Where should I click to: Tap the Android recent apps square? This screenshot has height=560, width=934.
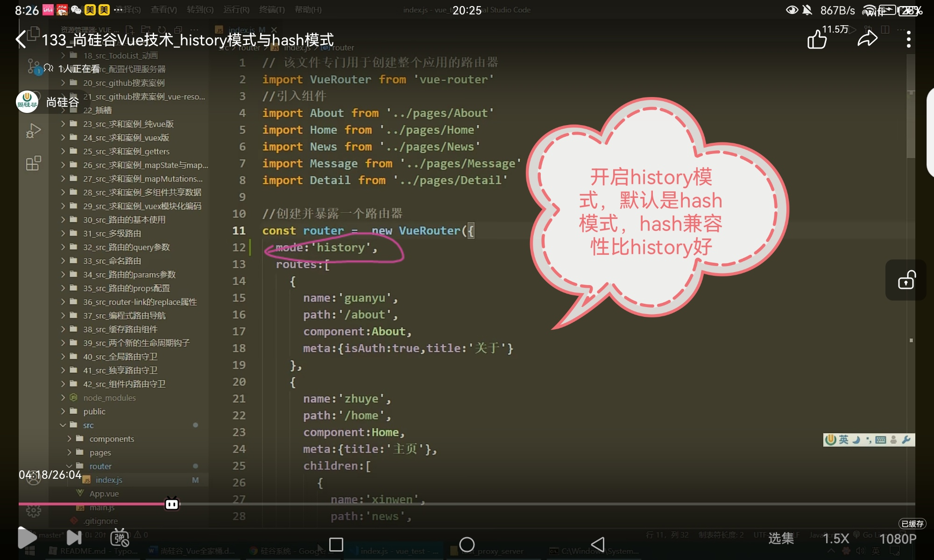336,544
